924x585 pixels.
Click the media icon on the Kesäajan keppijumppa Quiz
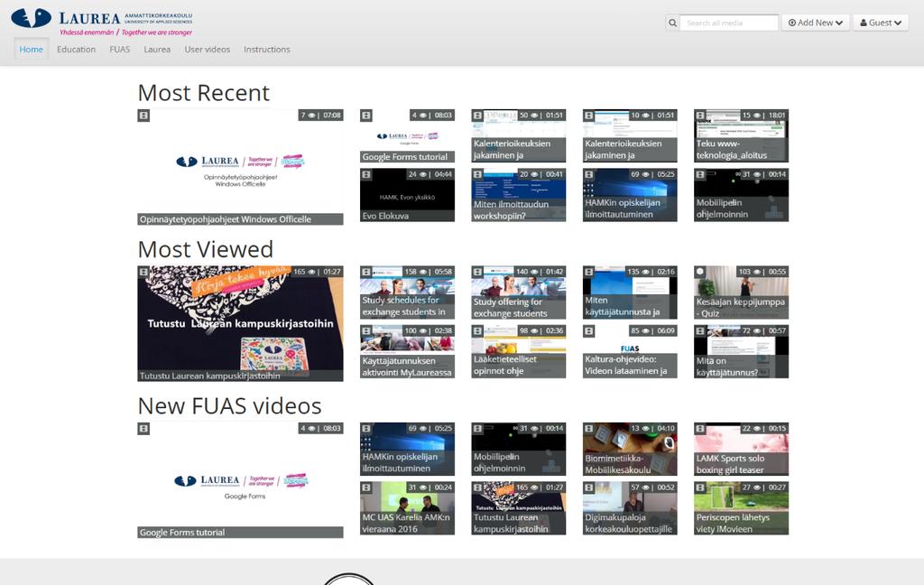[700, 272]
